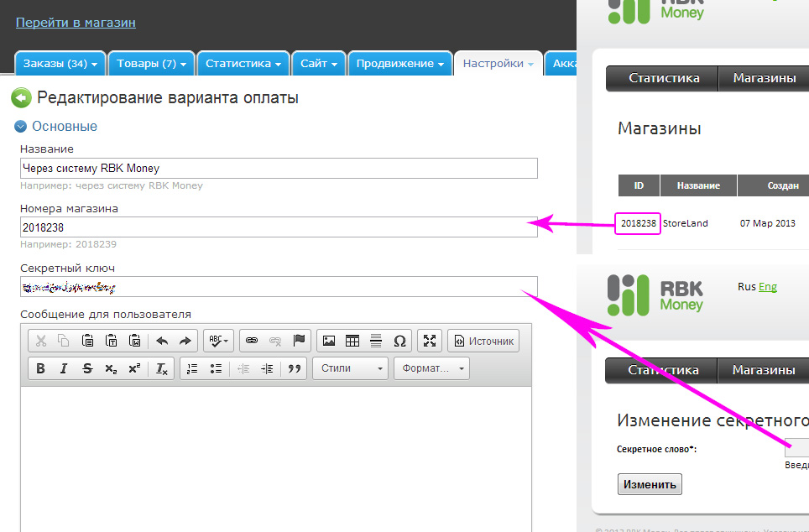Click the Unlink icon
The image size is (809, 532).
click(x=275, y=341)
